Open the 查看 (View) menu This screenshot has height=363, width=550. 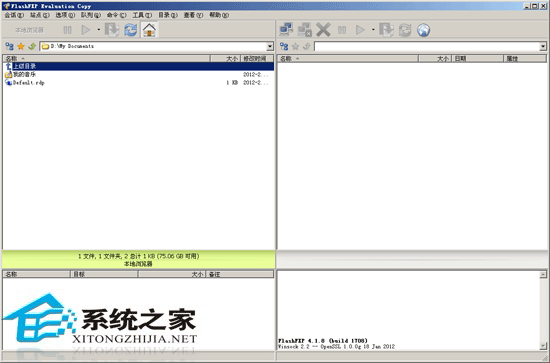(193, 15)
